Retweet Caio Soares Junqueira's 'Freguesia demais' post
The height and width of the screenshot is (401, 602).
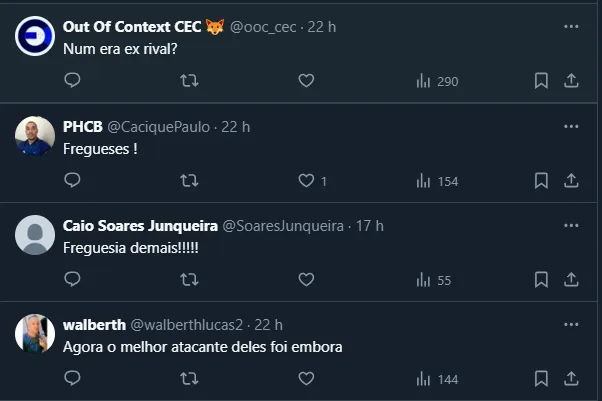click(x=188, y=280)
